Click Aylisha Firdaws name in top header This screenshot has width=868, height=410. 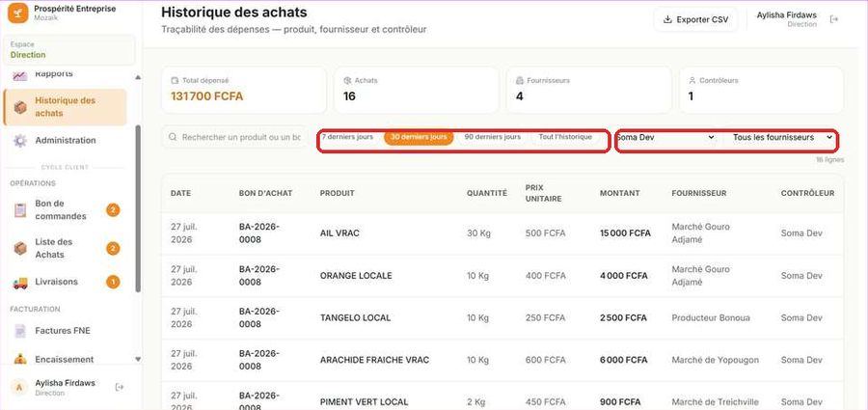[x=787, y=15]
